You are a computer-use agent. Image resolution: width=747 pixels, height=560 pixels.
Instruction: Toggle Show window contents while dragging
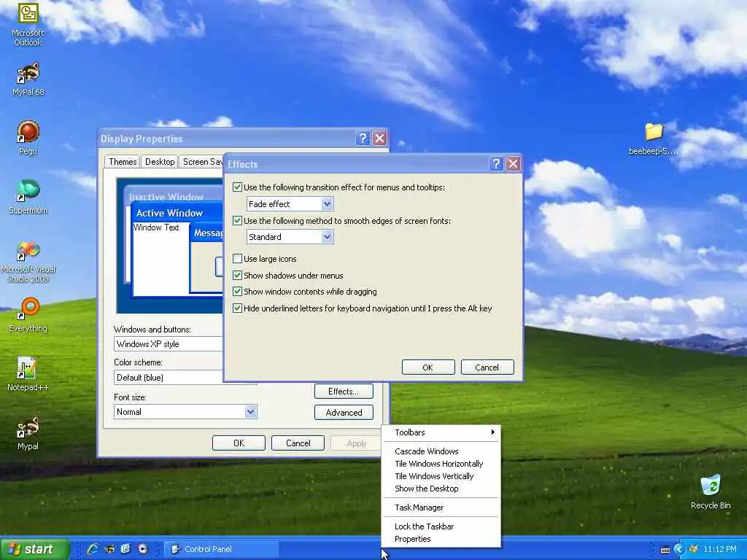(237, 292)
